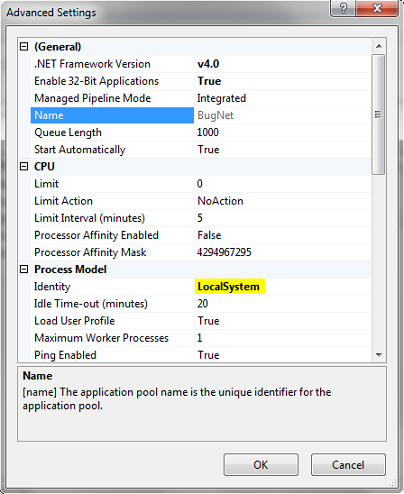This screenshot has height=494, width=404.
Task: Click the vertical scrollbar thumb
Action: tap(378, 114)
